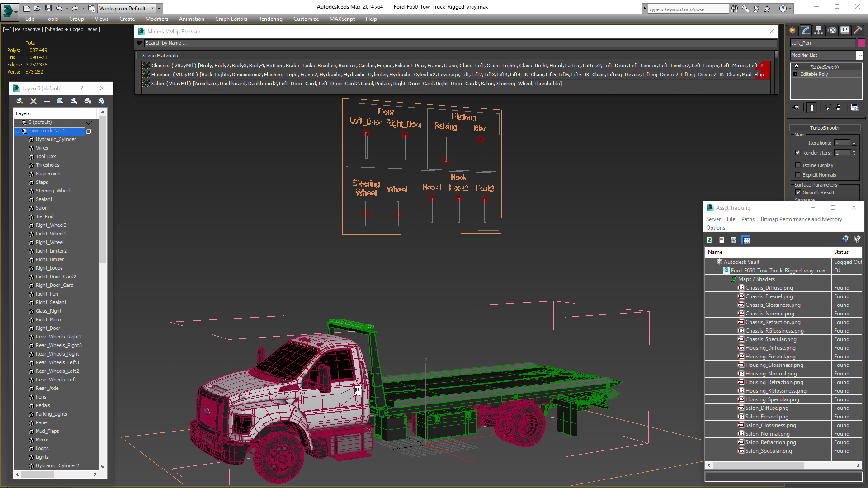This screenshot has height=488, width=868.
Task: Switch Asset Tracking to table view icon
Action: (746, 240)
